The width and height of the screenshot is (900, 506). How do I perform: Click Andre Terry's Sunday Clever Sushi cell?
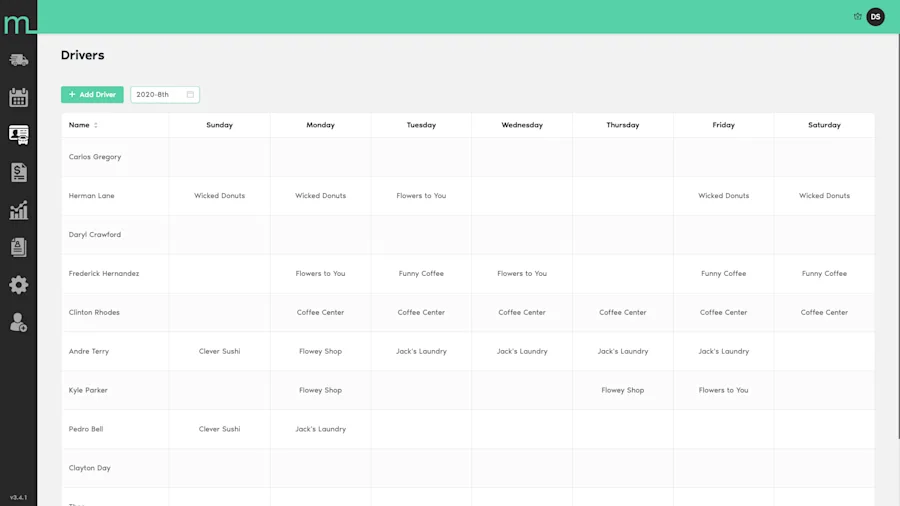pos(219,351)
